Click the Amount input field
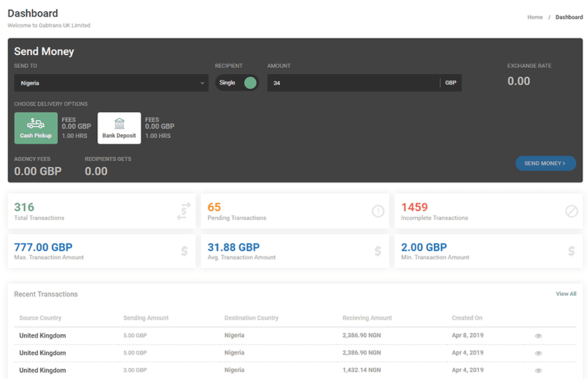This screenshot has width=588, height=379. click(x=353, y=83)
